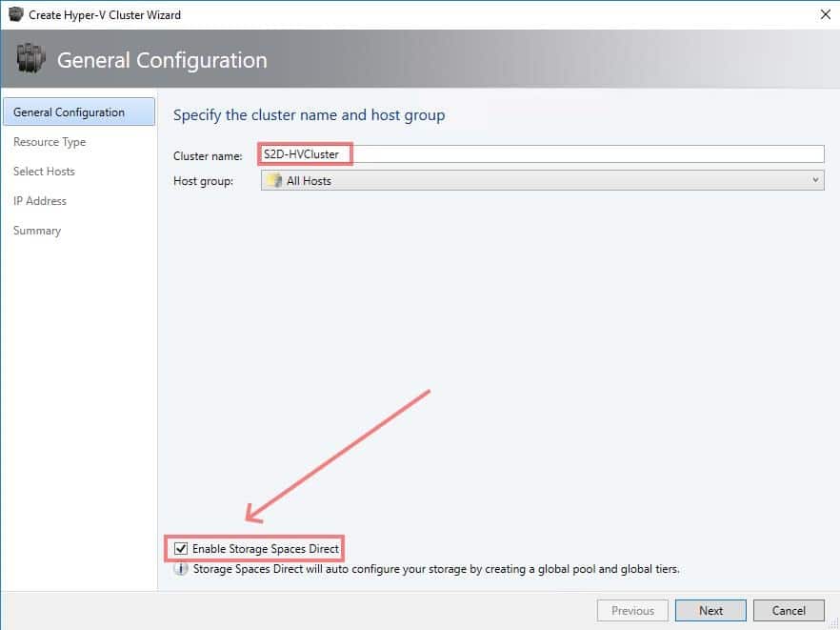Switch to the IP Address step
This screenshot has height=630, width=840.
[x=40, y=201]
